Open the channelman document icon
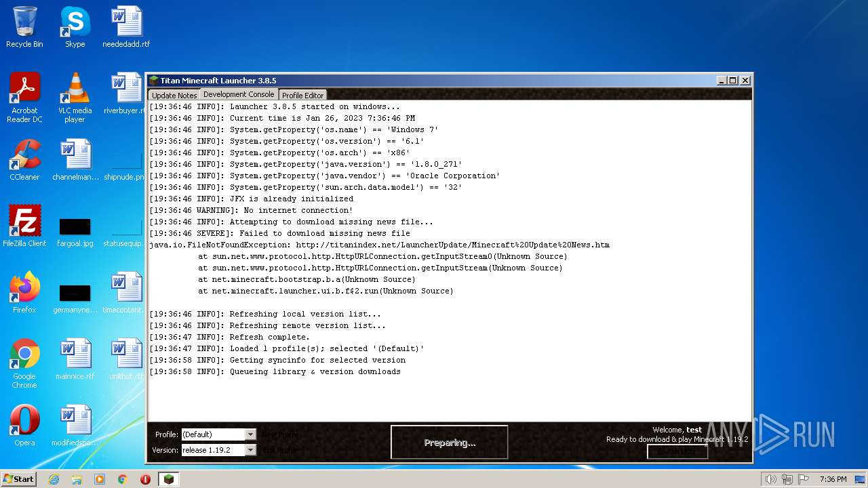Image resolution: width=868 pixels, height=488 pixels. pyautogui.click(x=75, y=160)
